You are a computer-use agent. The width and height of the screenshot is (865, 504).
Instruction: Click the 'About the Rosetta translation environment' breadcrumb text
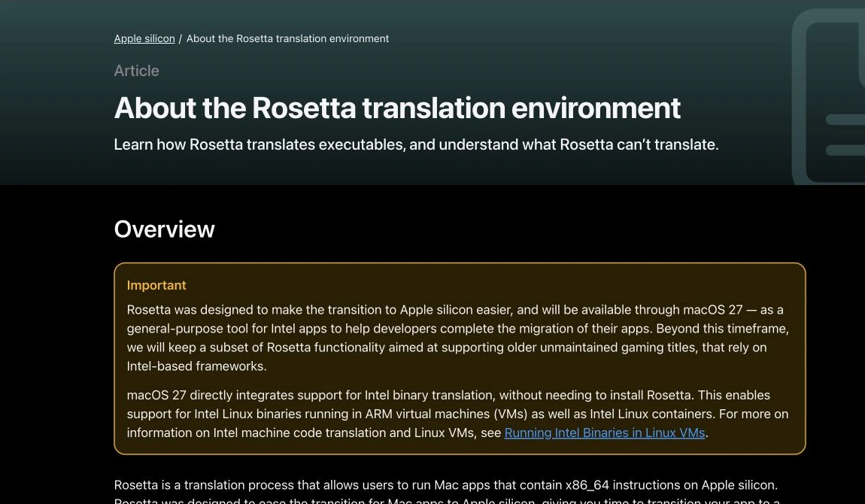(287, 38)
